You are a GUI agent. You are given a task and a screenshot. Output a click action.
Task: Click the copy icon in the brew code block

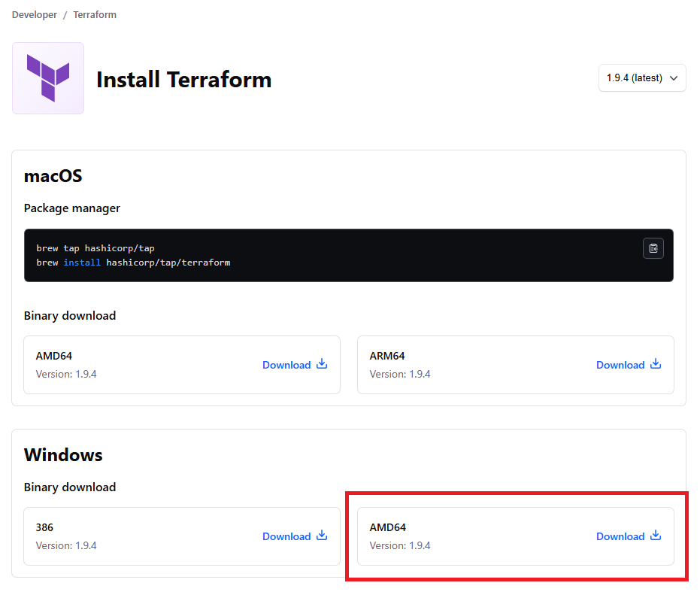[653, 248]
